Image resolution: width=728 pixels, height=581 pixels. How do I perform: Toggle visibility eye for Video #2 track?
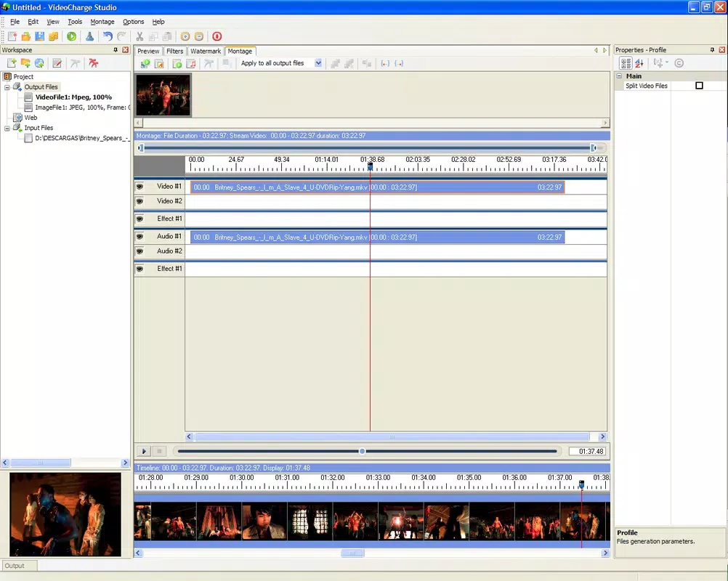click(x=139, y=201)
